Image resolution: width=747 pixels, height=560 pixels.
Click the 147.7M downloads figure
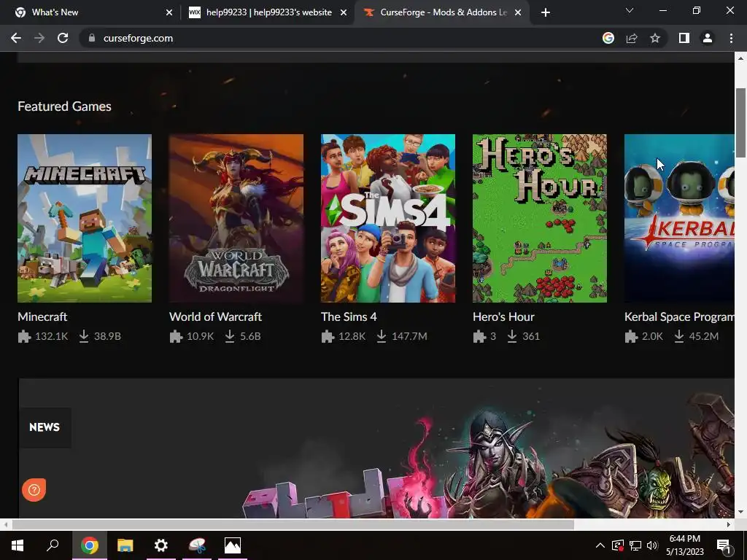click(409, 336)
